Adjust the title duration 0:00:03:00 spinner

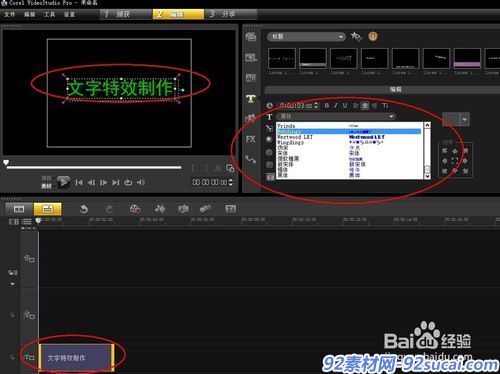coord(316,106)
